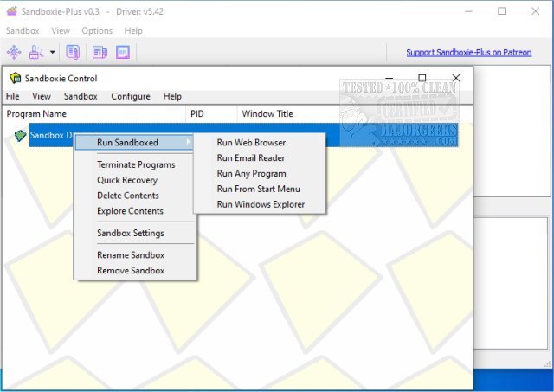Choose Rename Sandbox from the context menu
Screen dimensions: 554x392
coord(131,255)
